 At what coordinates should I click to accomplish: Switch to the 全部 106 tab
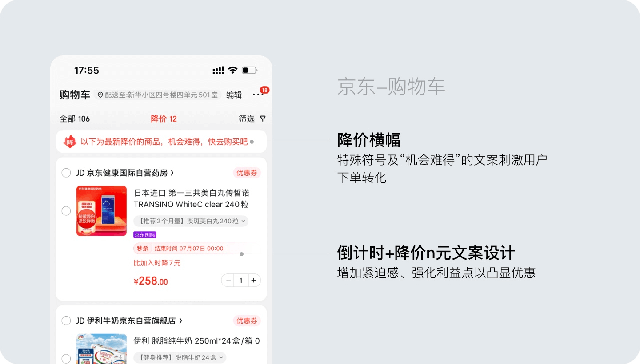tap(75, 119)
